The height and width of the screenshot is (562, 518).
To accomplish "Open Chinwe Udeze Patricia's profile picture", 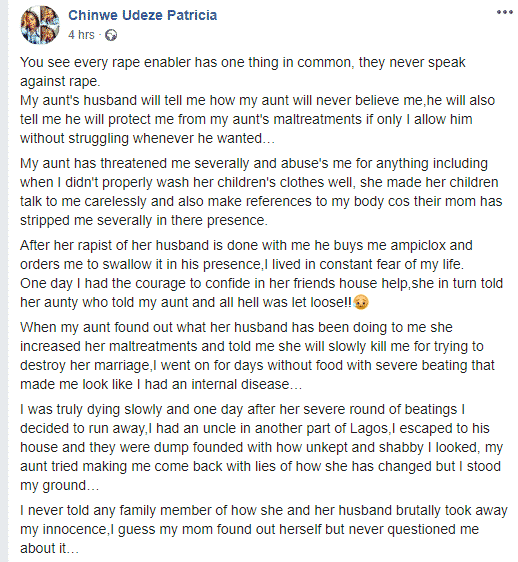I will [x=41, y=25].
